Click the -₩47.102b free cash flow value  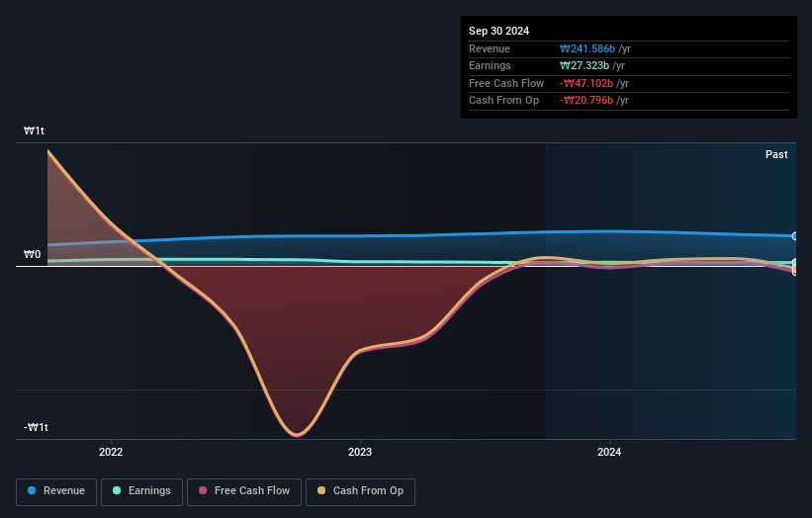[586, 83]
